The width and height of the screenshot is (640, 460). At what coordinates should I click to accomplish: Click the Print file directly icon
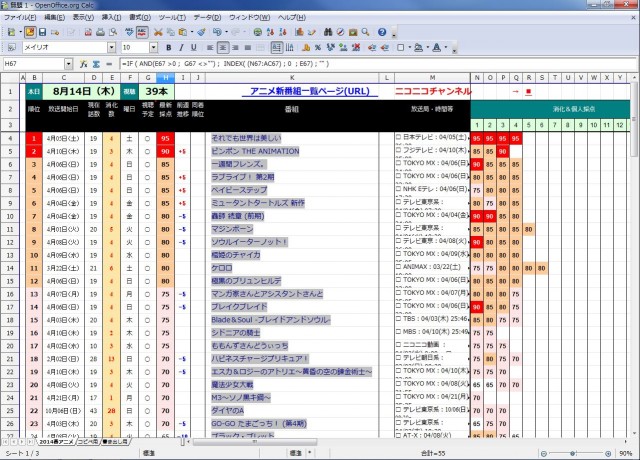[100, 32]
